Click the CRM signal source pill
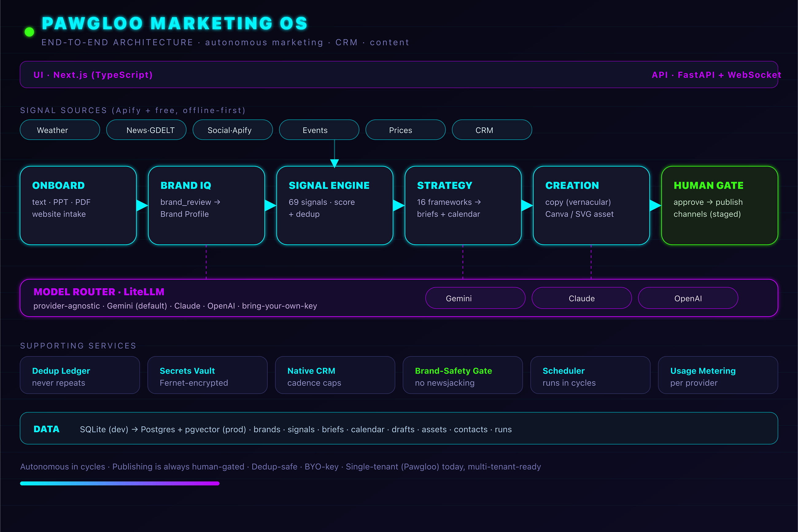This screenshot has width=798, height=532. pyautogui.click(x=492, y=130)
